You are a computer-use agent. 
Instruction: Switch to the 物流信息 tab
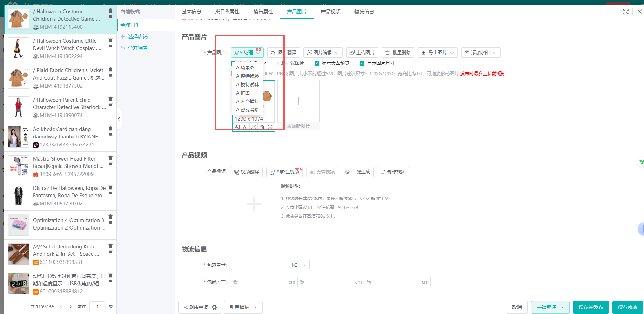pyautogui.click(x=364, y=12)
